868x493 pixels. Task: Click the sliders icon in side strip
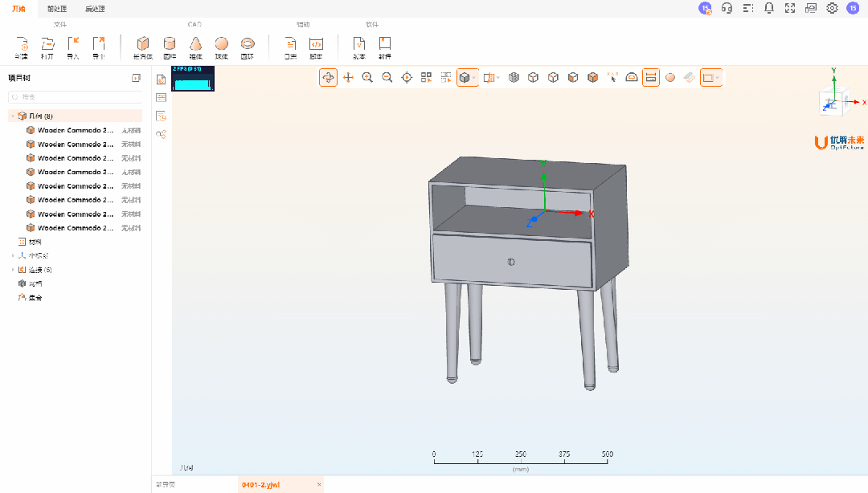click(x=161, y=98)
